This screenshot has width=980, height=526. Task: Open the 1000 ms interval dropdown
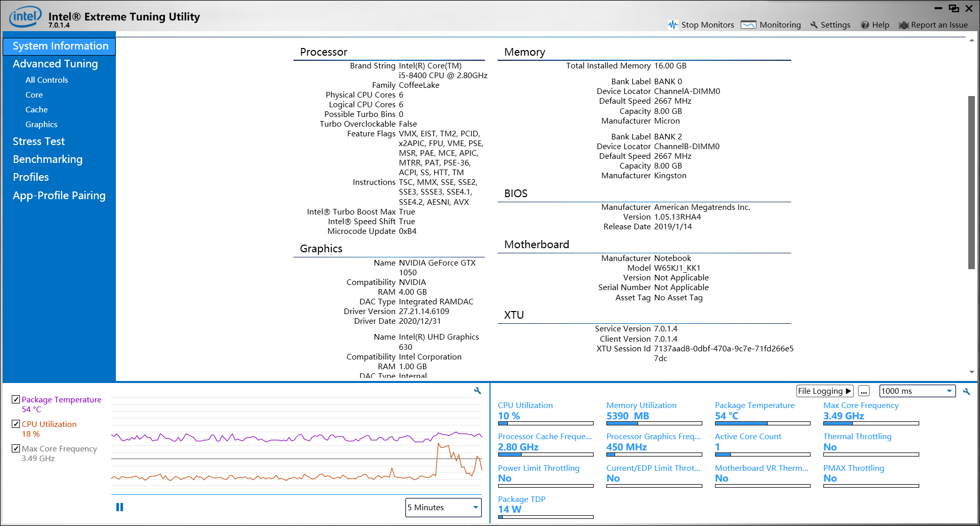(917, 391)
